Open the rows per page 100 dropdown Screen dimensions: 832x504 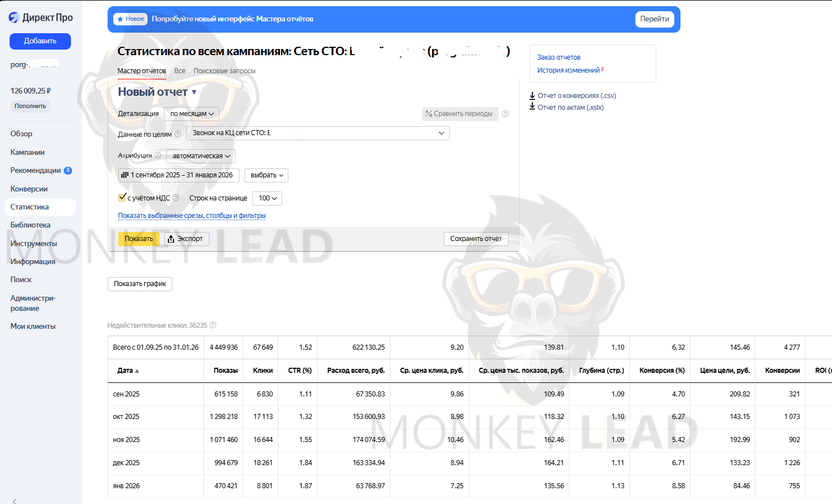[268, 198]
